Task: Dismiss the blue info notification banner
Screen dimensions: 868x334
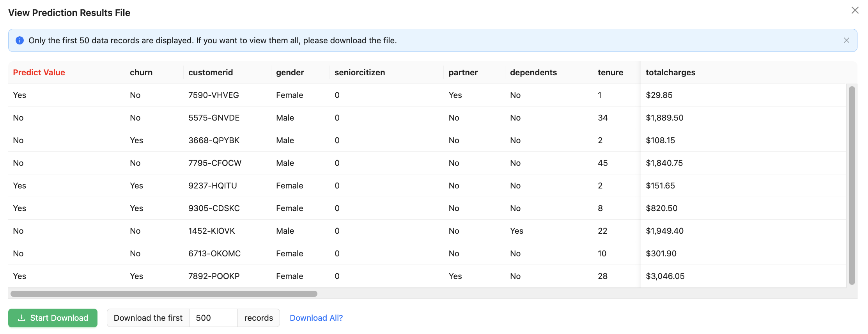Action: point(846,40)
